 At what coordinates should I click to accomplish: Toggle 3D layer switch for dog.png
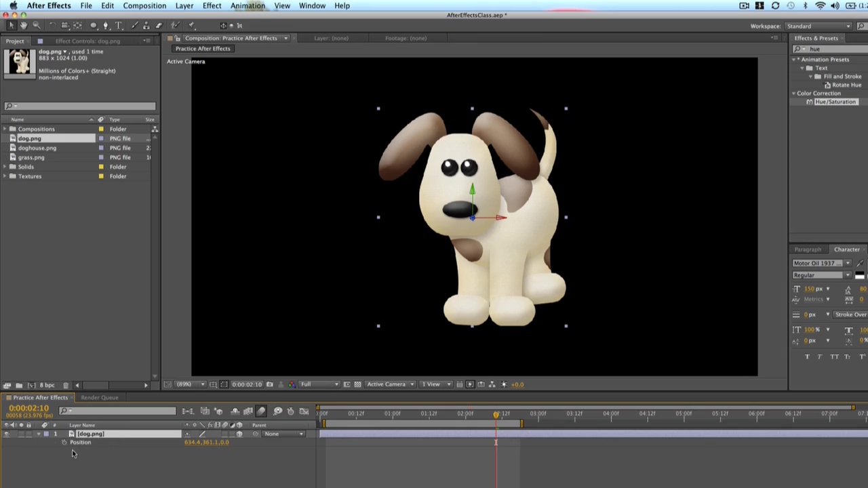click(239, 434)
